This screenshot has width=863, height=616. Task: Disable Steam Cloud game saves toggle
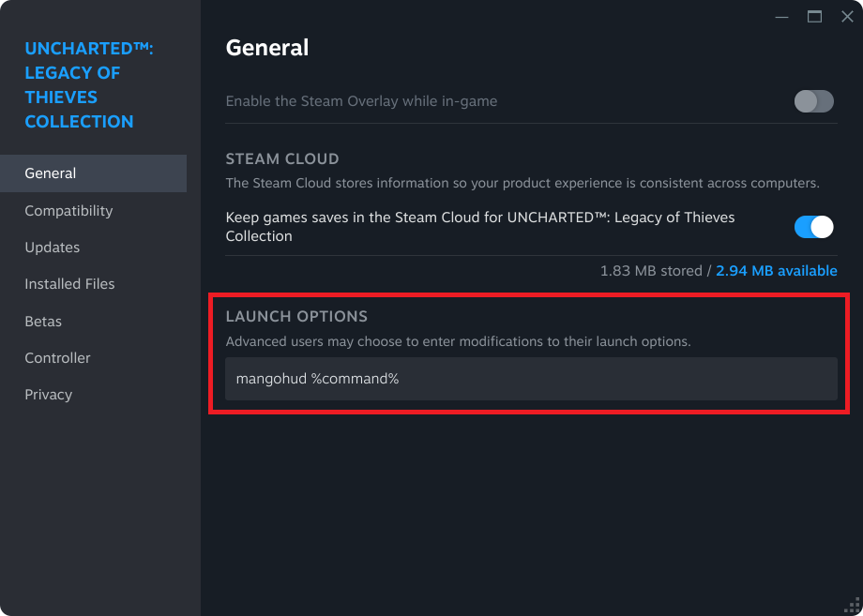point(813,227)
